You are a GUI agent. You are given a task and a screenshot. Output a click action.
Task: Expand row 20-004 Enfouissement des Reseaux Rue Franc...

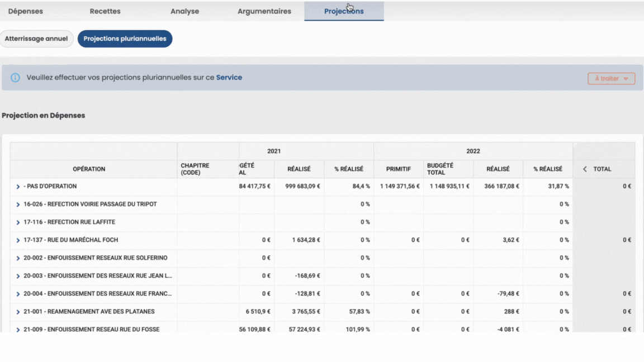tap(18, 294)
